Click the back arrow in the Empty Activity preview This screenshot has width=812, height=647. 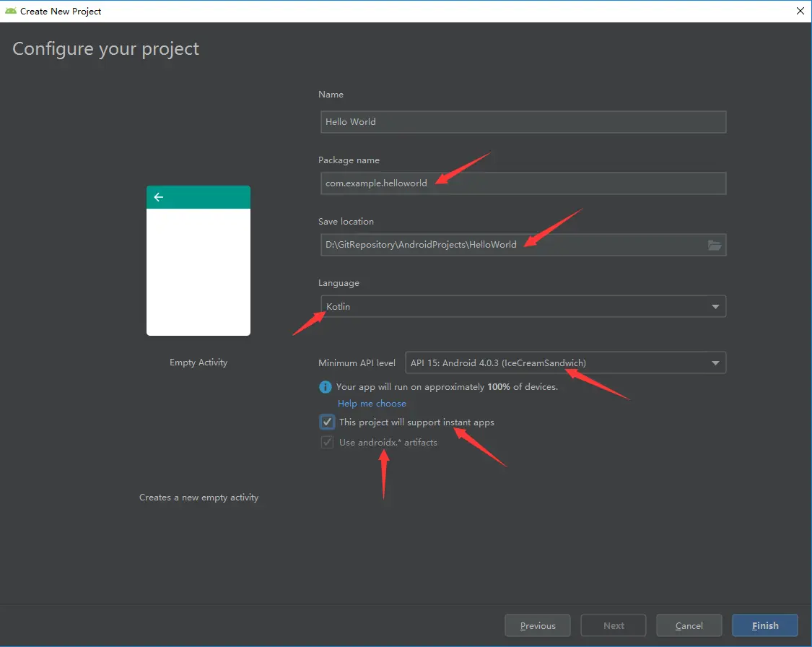click(159, 197)
